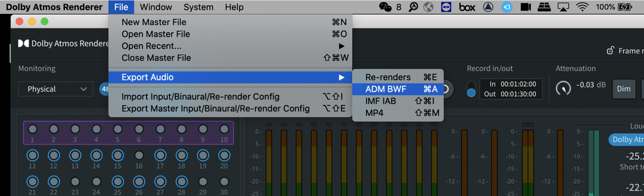
Task: Toggle input channel 11 indicator
Action: click(32, 155)
